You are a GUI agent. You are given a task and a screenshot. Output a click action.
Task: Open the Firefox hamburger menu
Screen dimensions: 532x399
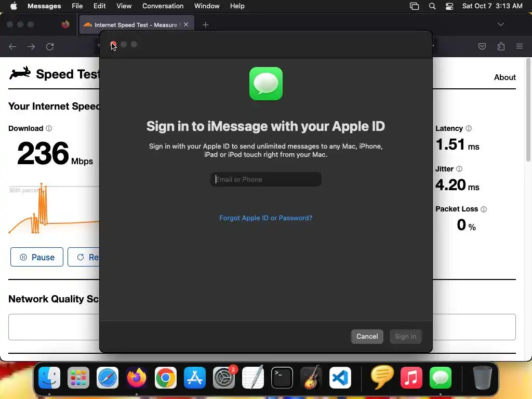coord(520,46)
